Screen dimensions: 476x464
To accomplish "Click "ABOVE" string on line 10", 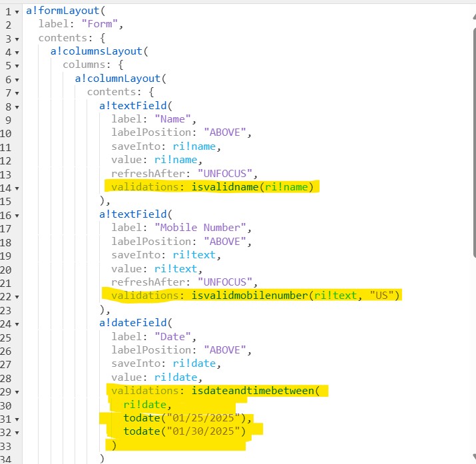I will tap(225, 132).
